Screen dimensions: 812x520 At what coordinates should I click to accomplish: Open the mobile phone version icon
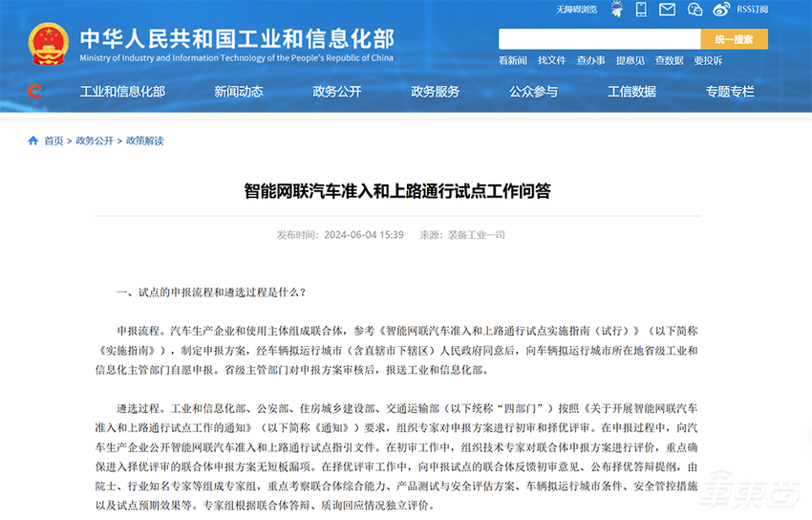(x=641, y=10)
